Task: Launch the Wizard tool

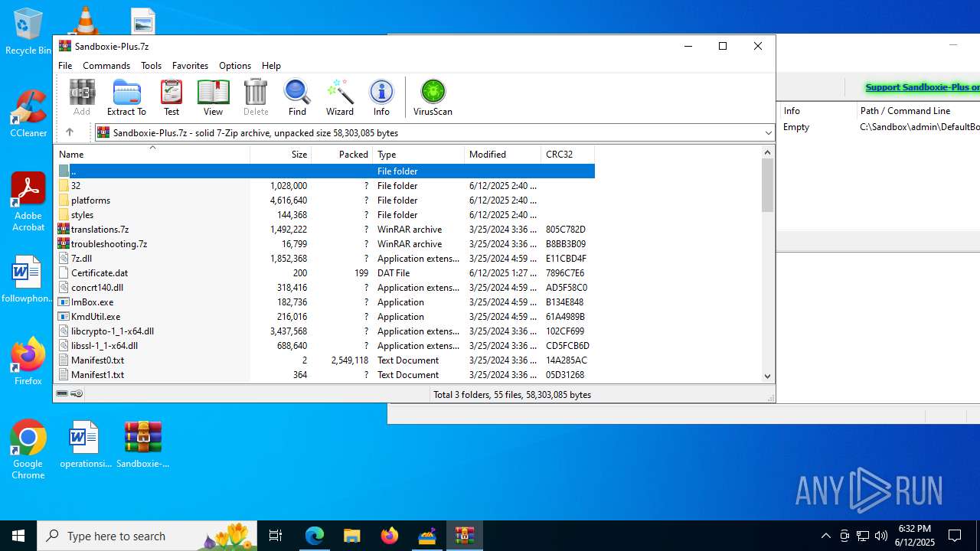Action: (340, 97)
